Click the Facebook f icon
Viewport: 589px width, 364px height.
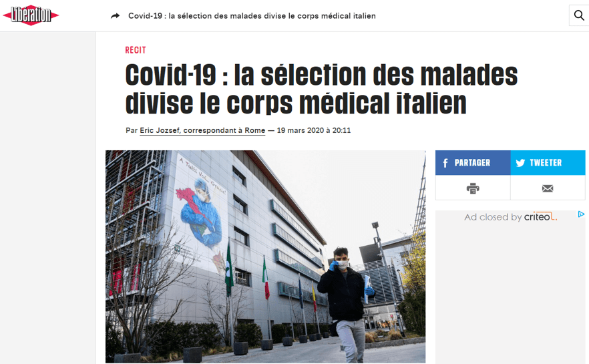point(445,163)
